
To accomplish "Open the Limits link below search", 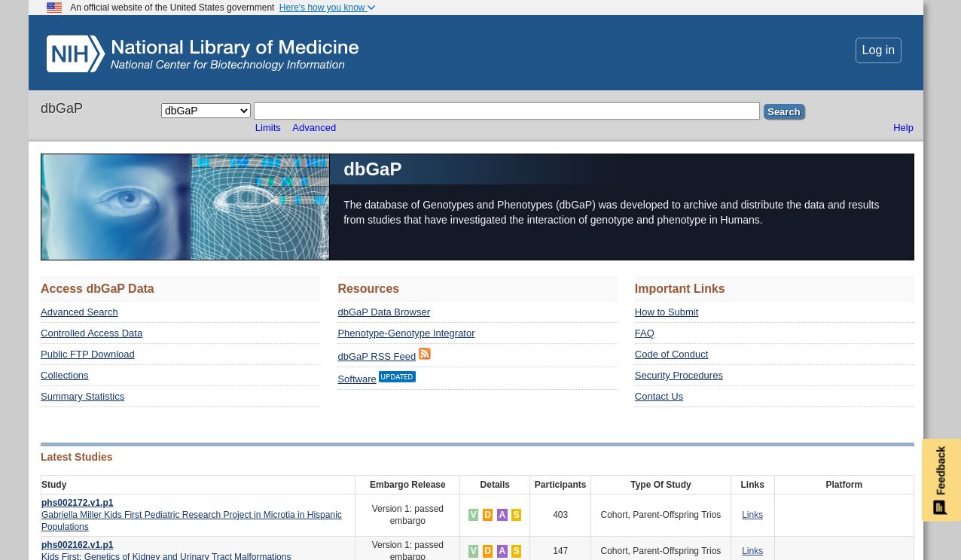I will coord(267,128).
